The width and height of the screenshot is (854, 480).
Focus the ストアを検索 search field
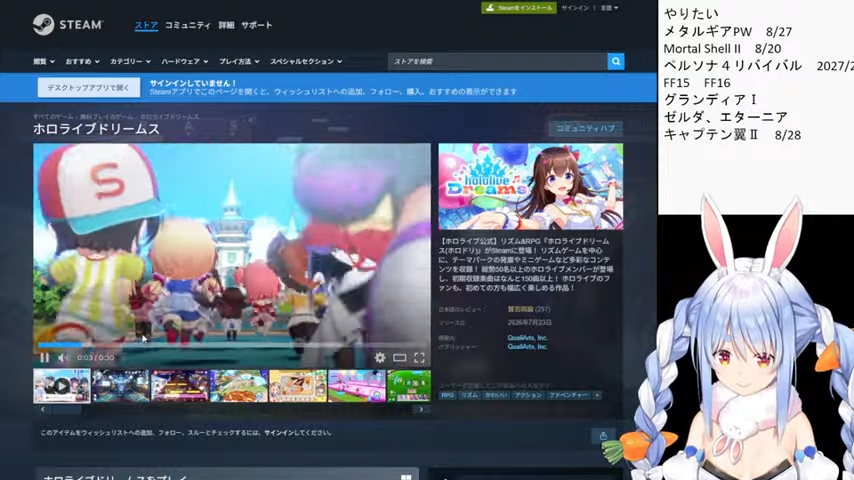497,62
